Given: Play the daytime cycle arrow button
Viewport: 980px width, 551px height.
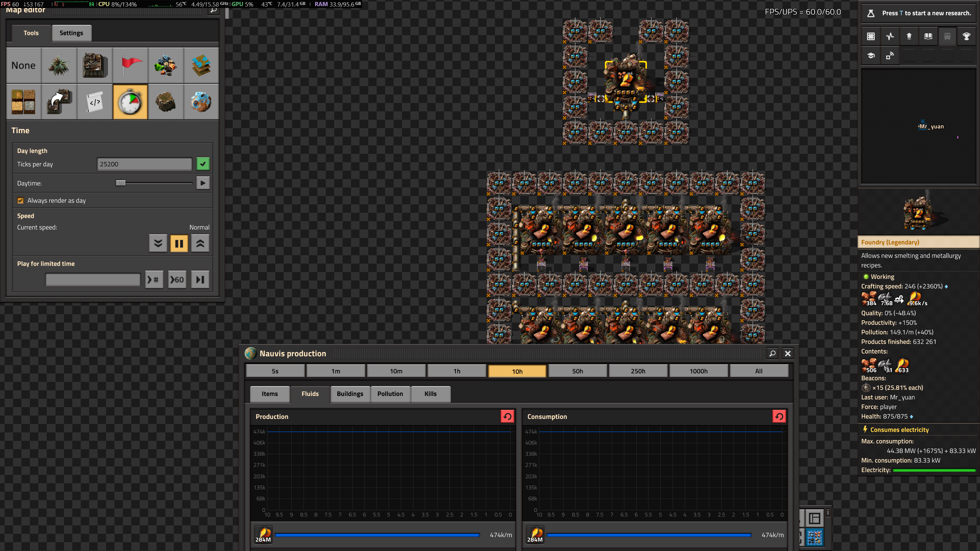Looking at the screenshot, I should [203, 183].
